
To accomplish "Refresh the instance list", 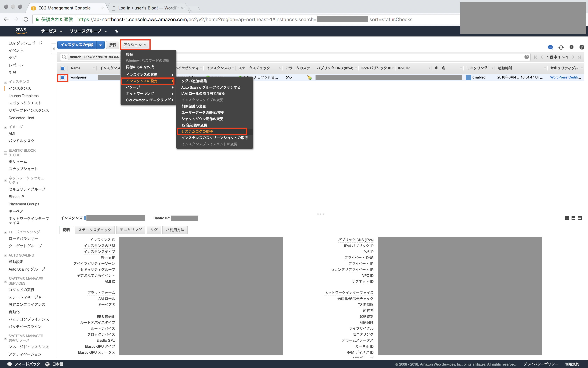I will coord(561,47).
